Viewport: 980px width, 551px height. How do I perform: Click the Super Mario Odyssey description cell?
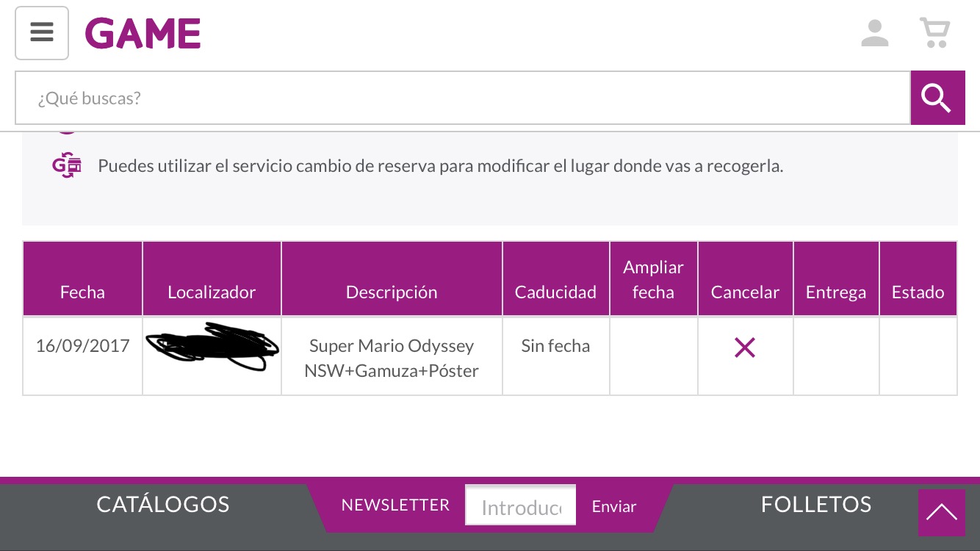392,356
